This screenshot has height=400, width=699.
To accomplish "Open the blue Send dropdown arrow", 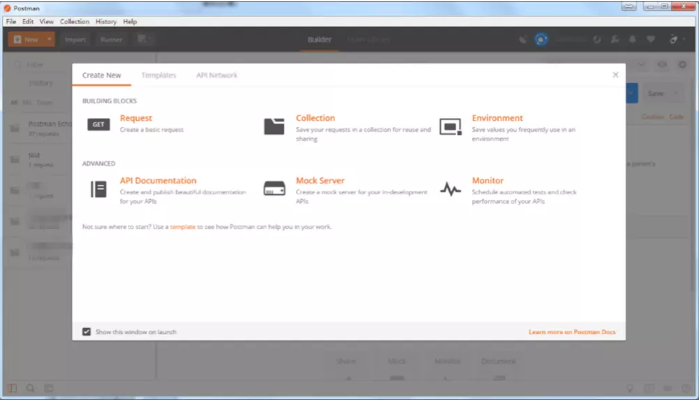I will coord(632,93).
